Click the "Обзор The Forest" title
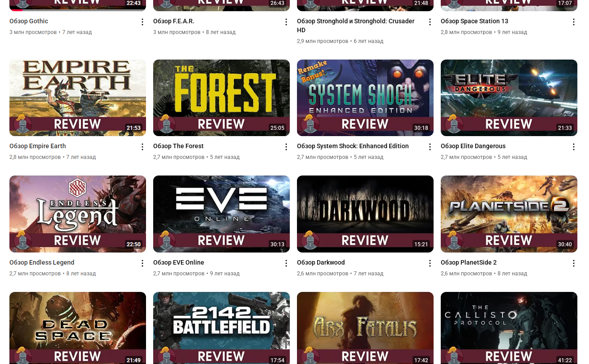Screen dimensions: 589x364 [178, 146]
